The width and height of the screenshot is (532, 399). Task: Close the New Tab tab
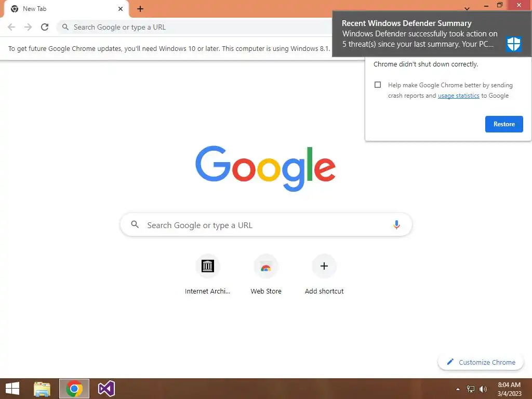(121, 9)
